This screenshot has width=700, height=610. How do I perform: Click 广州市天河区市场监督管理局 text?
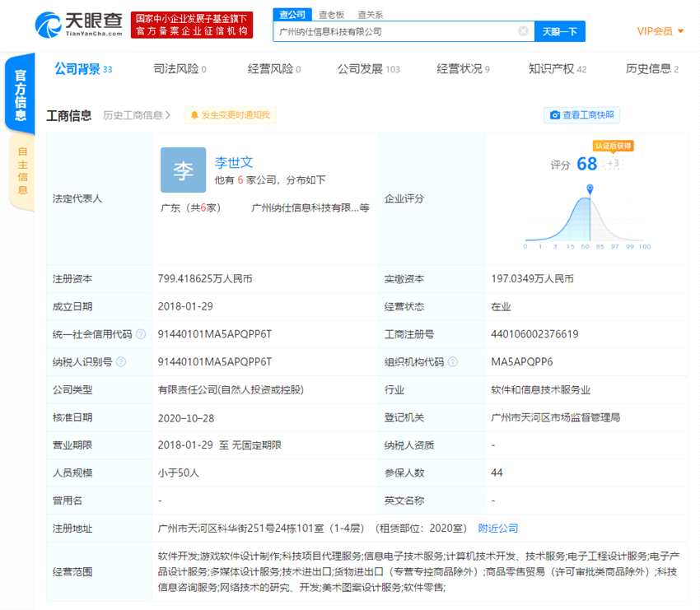tap(555, 417)
